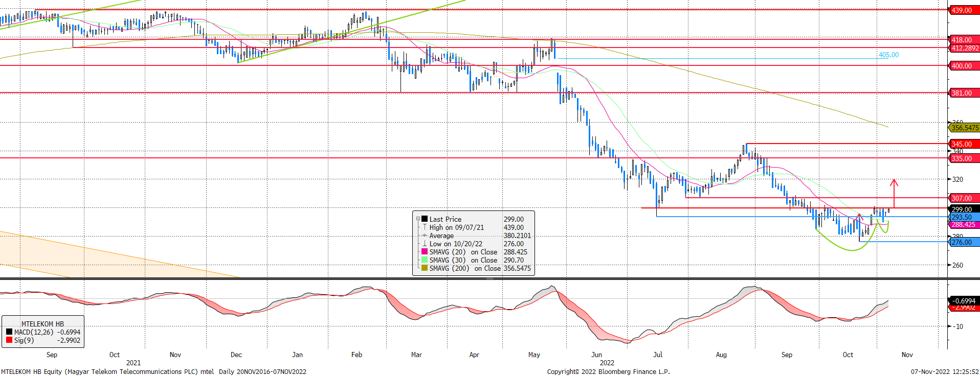Click the 439.00 price axis tag

coord(964,10)
